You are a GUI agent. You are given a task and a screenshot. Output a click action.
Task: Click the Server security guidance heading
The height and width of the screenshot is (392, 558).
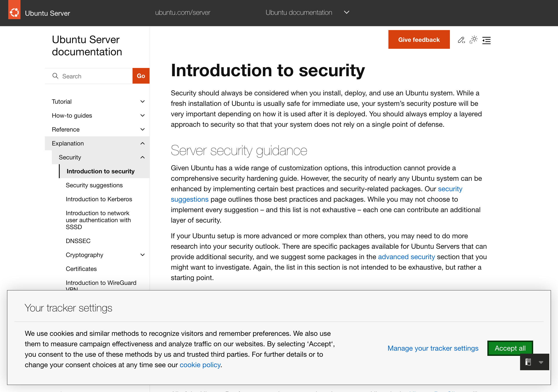click(239, 150)
